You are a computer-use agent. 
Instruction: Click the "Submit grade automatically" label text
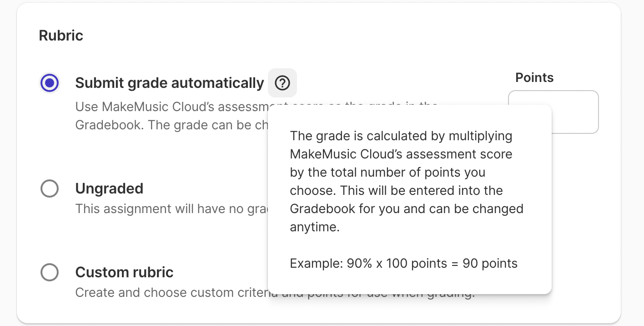click(x=169, y=83)
